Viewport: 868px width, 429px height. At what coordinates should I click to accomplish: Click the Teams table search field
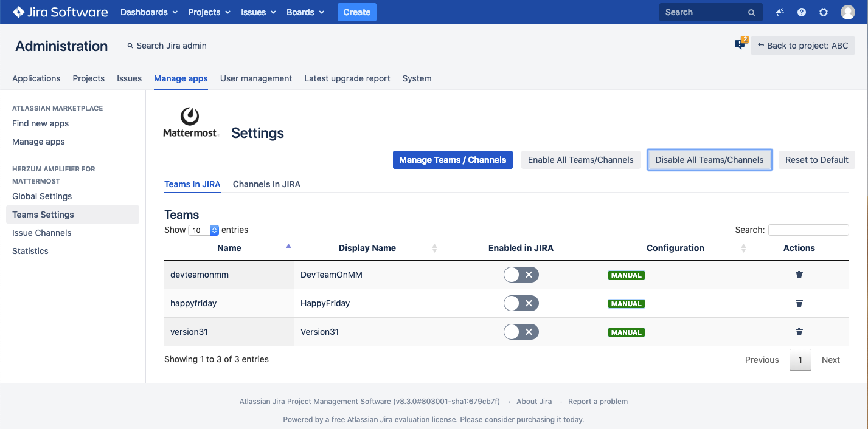[x=808, y=230]
